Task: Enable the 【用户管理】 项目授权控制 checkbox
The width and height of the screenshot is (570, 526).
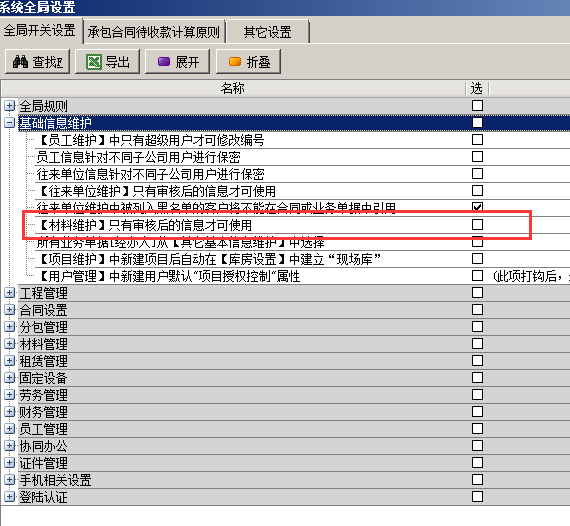Action: pyautogui.click(x=477, y=275)
